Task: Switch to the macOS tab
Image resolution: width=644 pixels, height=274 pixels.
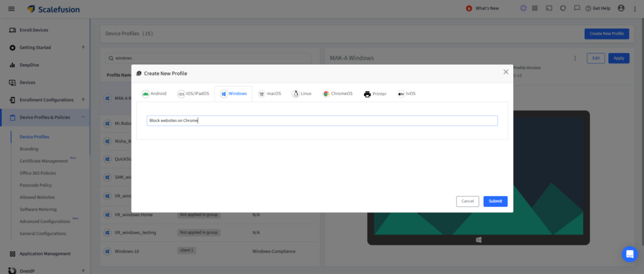Action: point(269,94)
